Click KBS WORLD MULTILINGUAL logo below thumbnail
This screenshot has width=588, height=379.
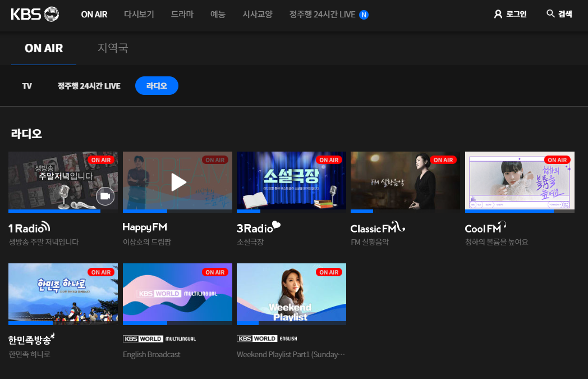point(159,339)
